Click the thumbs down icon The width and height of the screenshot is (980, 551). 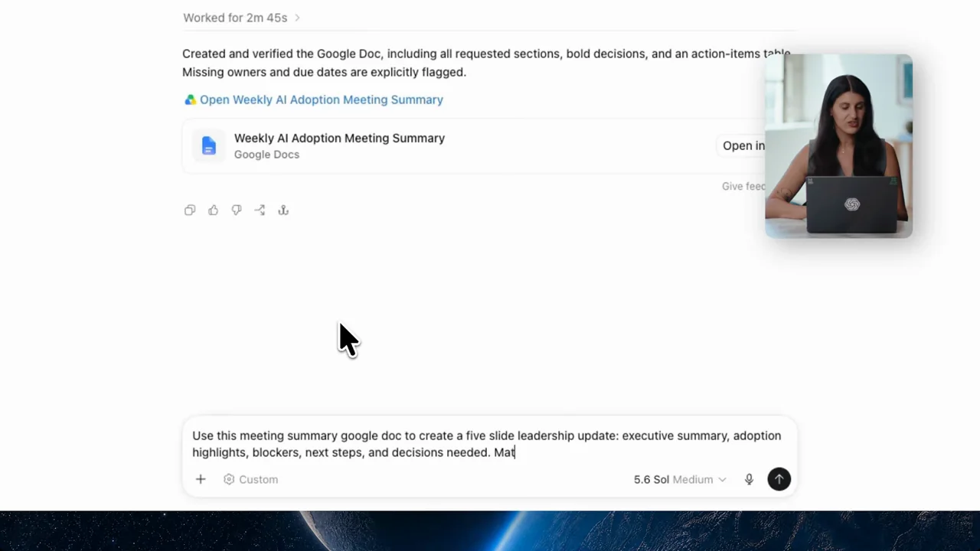(237, 210)
